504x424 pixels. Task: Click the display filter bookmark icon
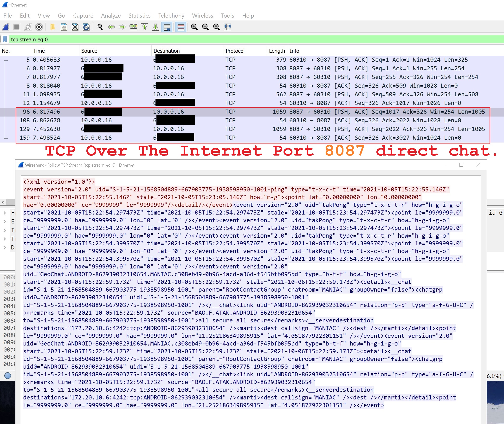5,39
